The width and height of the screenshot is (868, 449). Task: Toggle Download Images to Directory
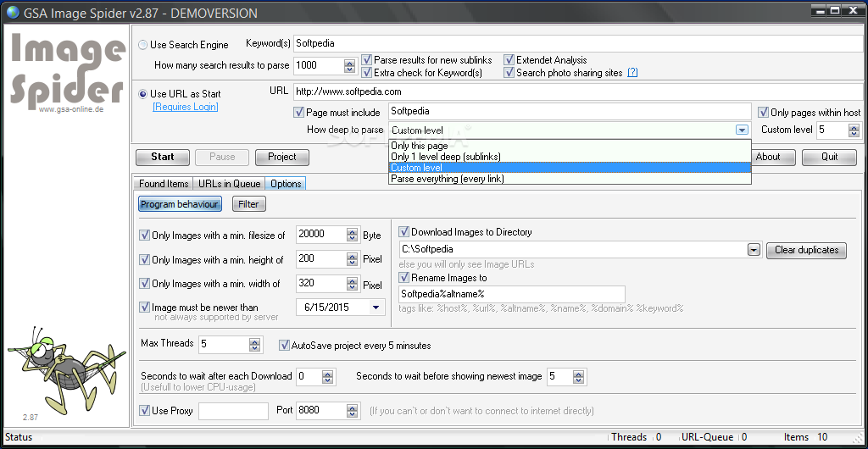pos(403,231)
